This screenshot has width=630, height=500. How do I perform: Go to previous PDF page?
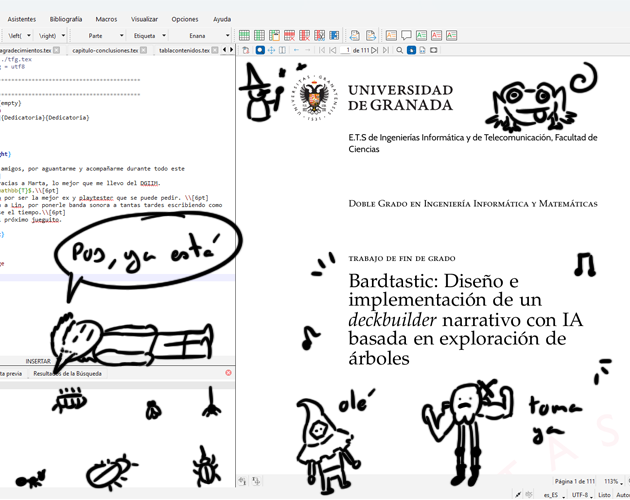(333, 50)
